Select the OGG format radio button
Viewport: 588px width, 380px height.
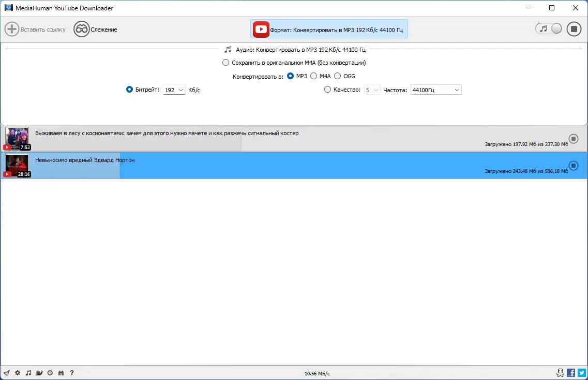[x=338, y=76]
